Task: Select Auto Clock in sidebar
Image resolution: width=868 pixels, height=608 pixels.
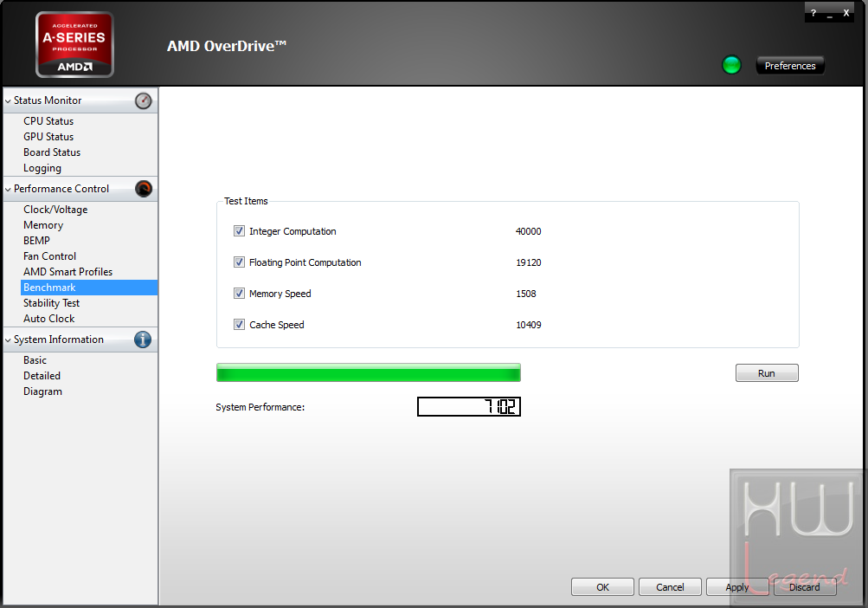Action: [48, 319]
